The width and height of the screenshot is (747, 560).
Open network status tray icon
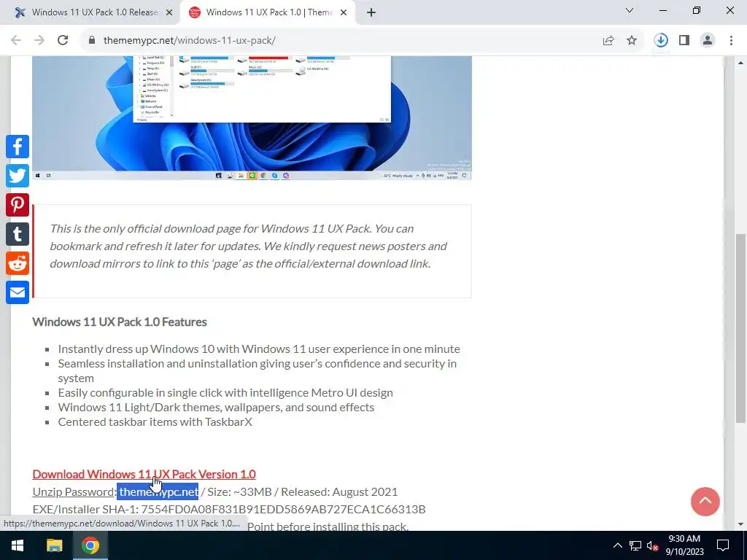[x=635, y=545]
